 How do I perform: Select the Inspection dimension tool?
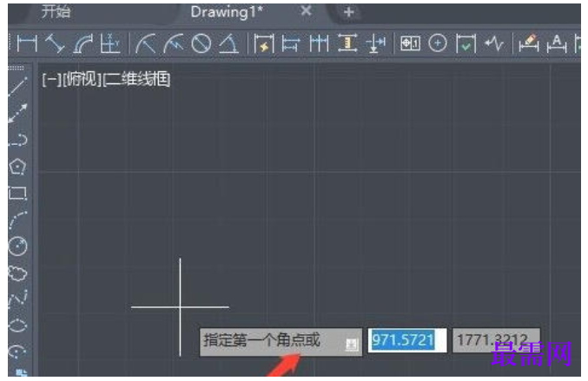(466, 44)
